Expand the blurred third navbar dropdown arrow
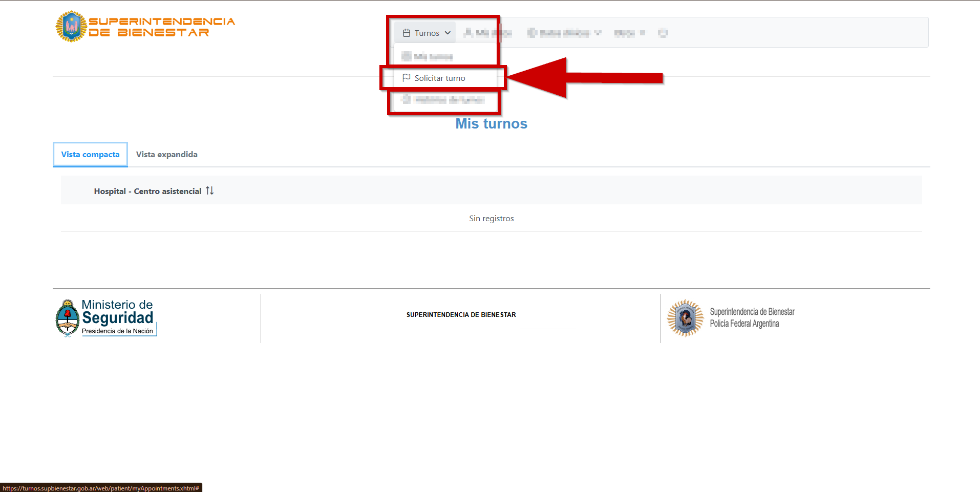 pyautogui.click(x=598, y=33)
